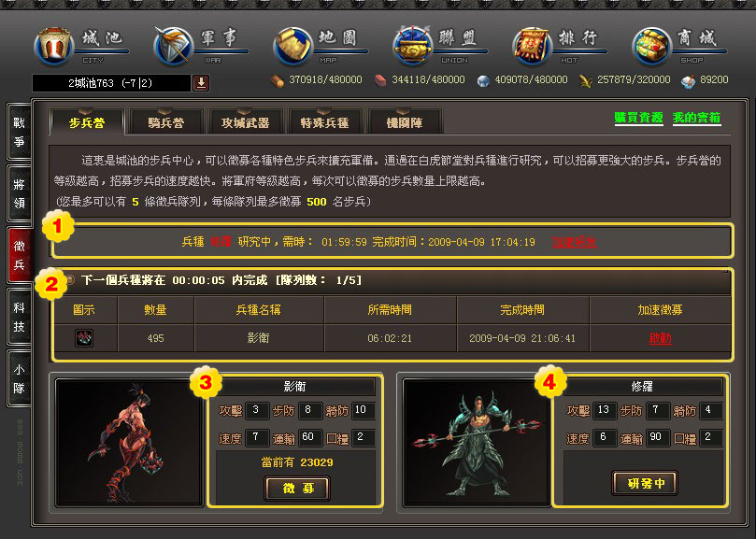Click the 徵募 recruit button for 影衛

pyautogui.click(x=297, y=489)
